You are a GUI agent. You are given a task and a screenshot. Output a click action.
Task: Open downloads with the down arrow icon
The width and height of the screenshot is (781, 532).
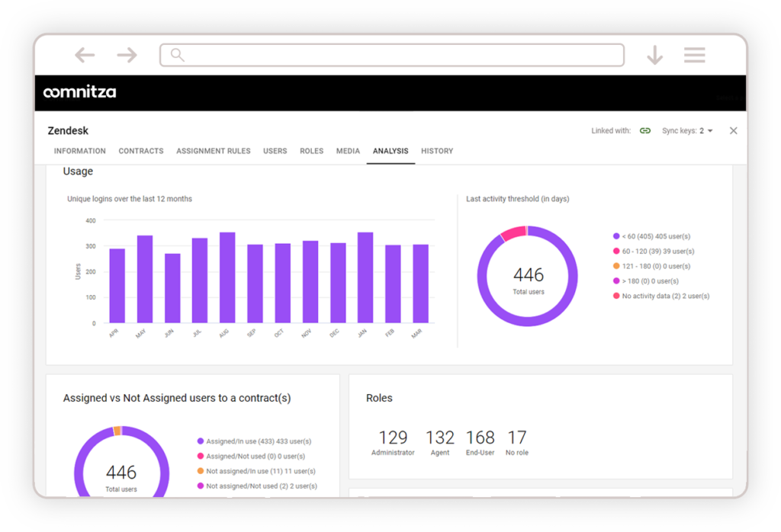654,55
